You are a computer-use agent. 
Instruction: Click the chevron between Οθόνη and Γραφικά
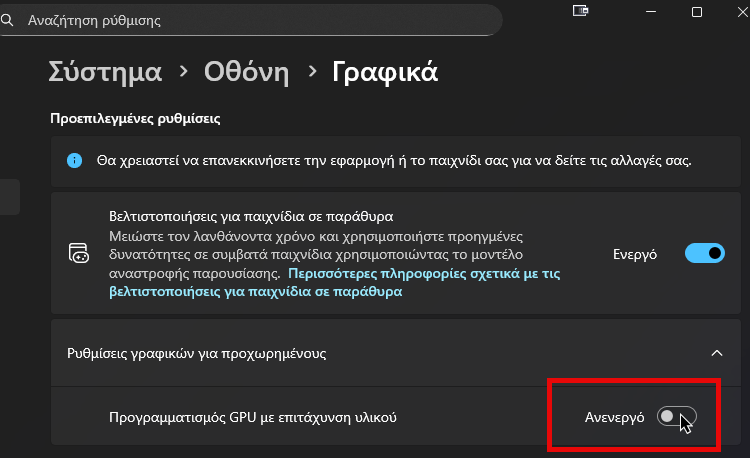click(x=311, y=72)
